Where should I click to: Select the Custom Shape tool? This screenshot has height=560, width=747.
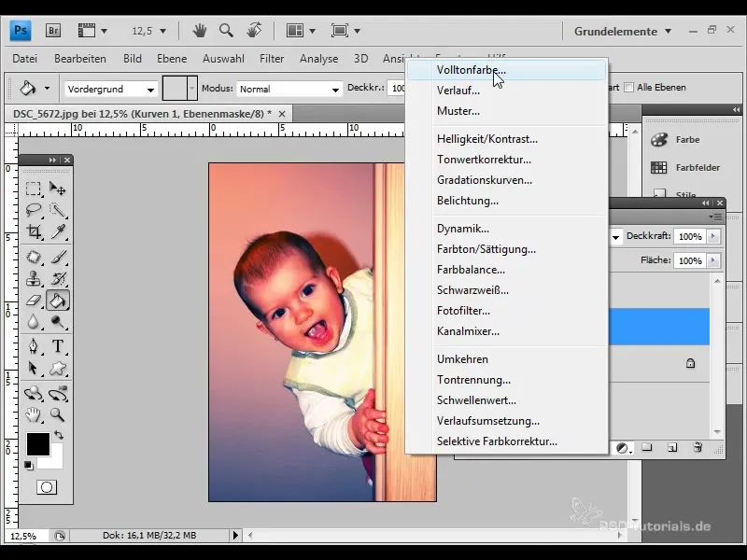[57, 368]
